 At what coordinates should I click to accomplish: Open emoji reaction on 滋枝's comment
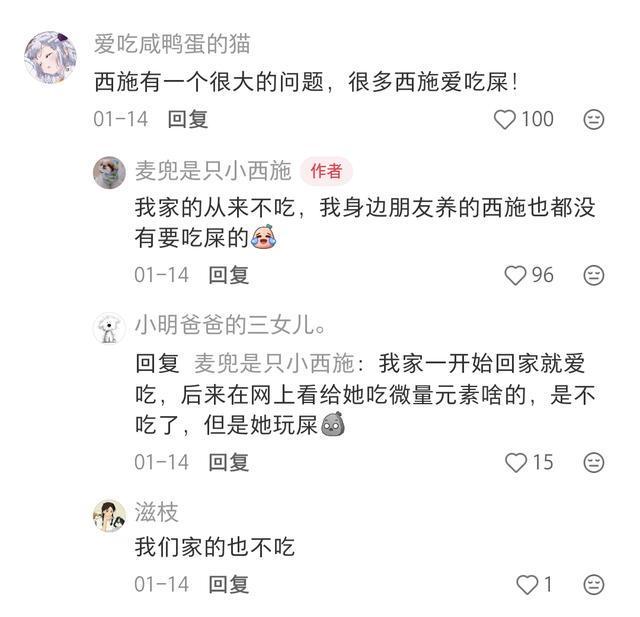594,584
